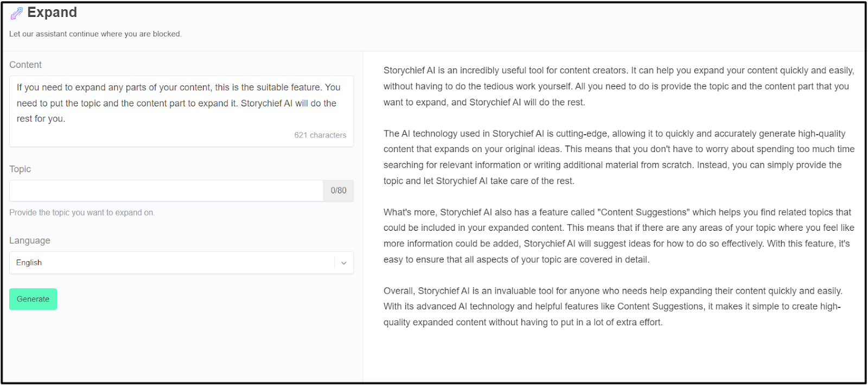Click the Language field label

pyautogui.click(x=30, y=241)
